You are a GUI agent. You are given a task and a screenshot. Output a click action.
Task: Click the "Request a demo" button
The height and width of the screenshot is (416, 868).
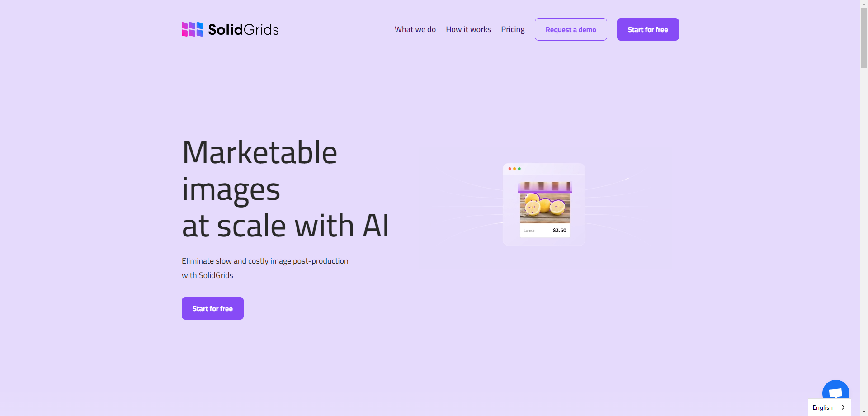[571, 29]
